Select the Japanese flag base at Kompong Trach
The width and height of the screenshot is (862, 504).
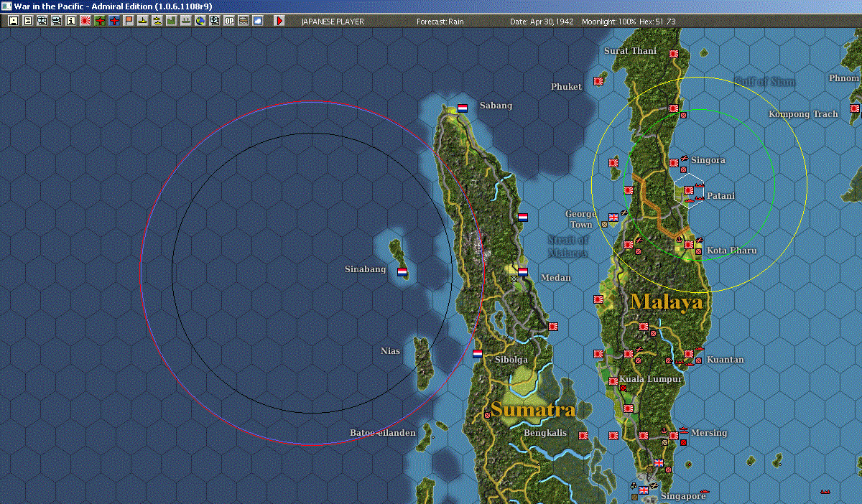pyautogui.click(x=855, y=108)
